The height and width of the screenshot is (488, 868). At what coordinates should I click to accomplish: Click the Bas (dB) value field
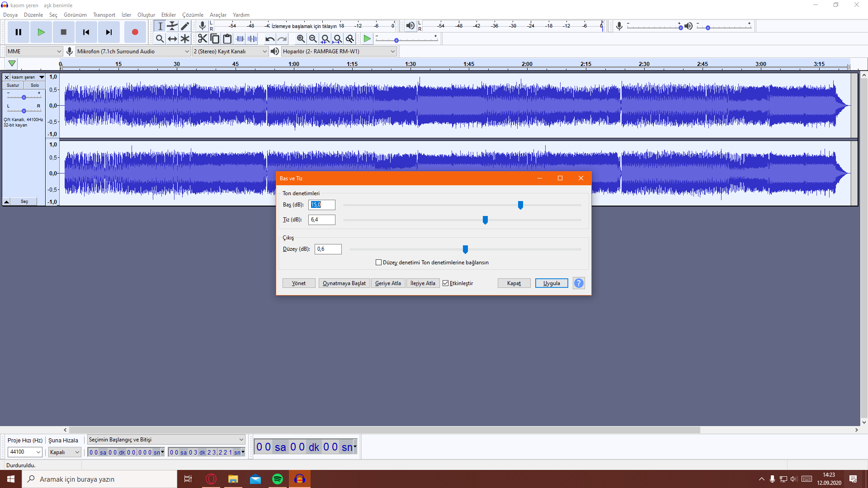click(322, 205)
